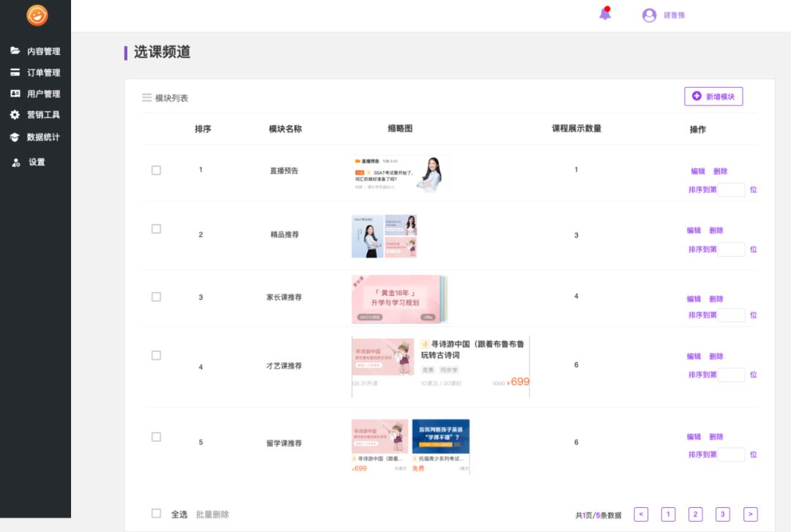The height and width of the screenshot is (532, 791).
Task: Click the card icon for 订单管理
Action: click(15, 72)
